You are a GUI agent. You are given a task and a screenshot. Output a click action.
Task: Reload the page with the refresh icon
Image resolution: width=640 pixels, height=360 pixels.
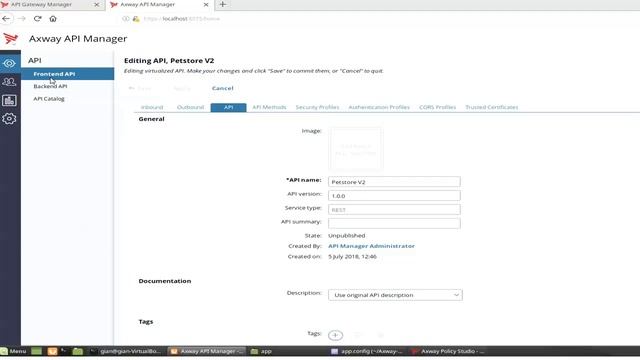[38, 19]
